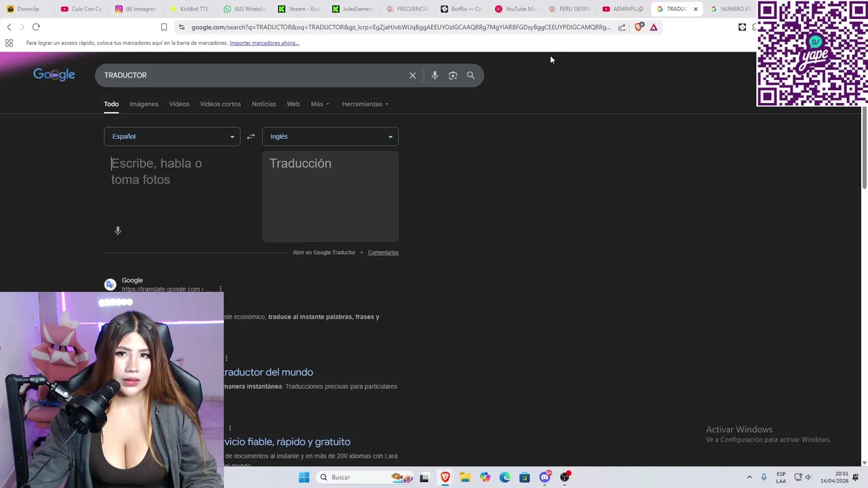The image size is (868, 488).
Task: Open Brave browser in taskbar
Action: (x=445, y=477)
